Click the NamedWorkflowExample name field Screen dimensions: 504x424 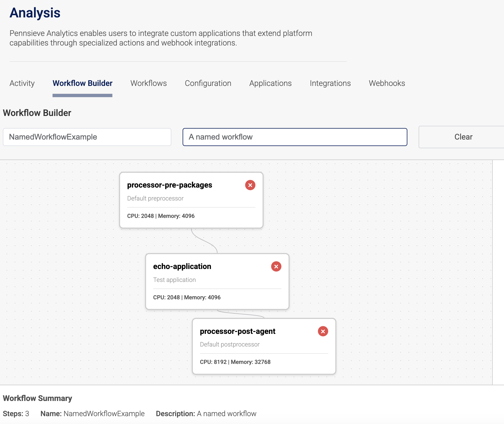click(87, 137)
